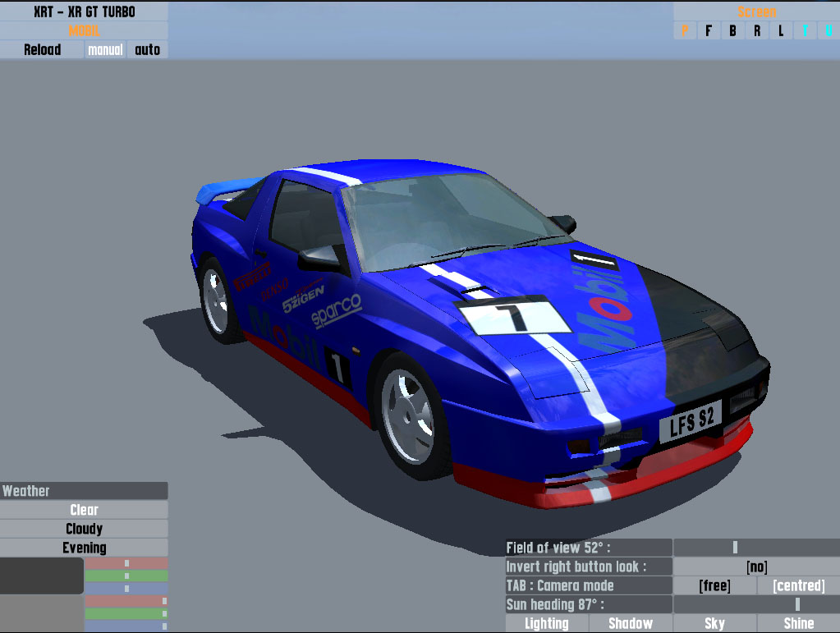Click the 'Invert right button look' label
840x633 pixels.
589,566
